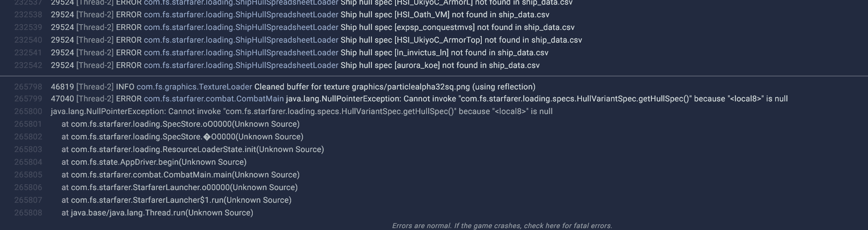Click the java.lang.Thread.run stack frame
The height and width of the screenshot is (230, 868).
(x=157, y=213)
